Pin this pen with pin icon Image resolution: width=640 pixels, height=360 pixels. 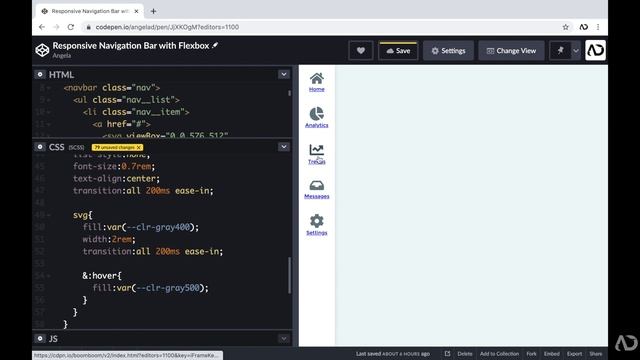pos(560,51)
